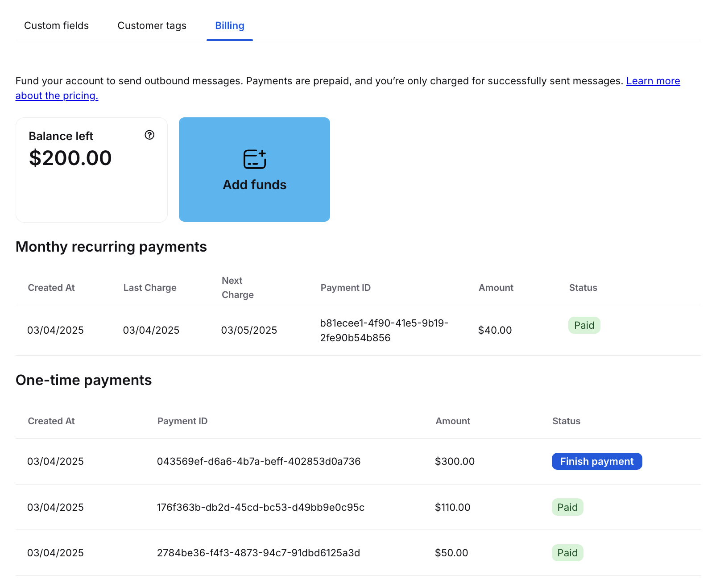Click Payment ID header in One-time payments

(x=182, y=421)
